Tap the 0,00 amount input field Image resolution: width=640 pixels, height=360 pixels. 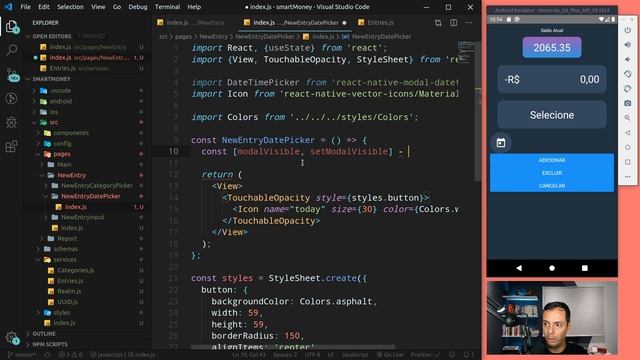point(589,80)
